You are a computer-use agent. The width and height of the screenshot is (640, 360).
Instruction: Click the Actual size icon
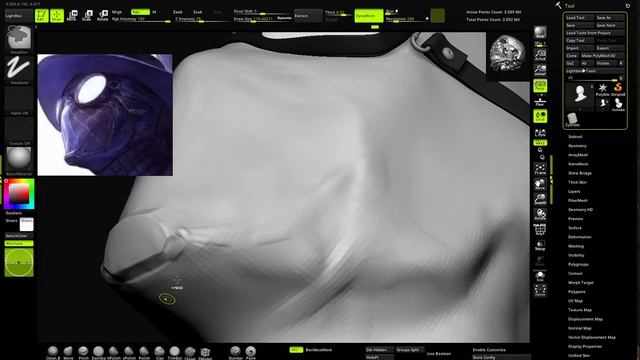[x=540, y=55]
